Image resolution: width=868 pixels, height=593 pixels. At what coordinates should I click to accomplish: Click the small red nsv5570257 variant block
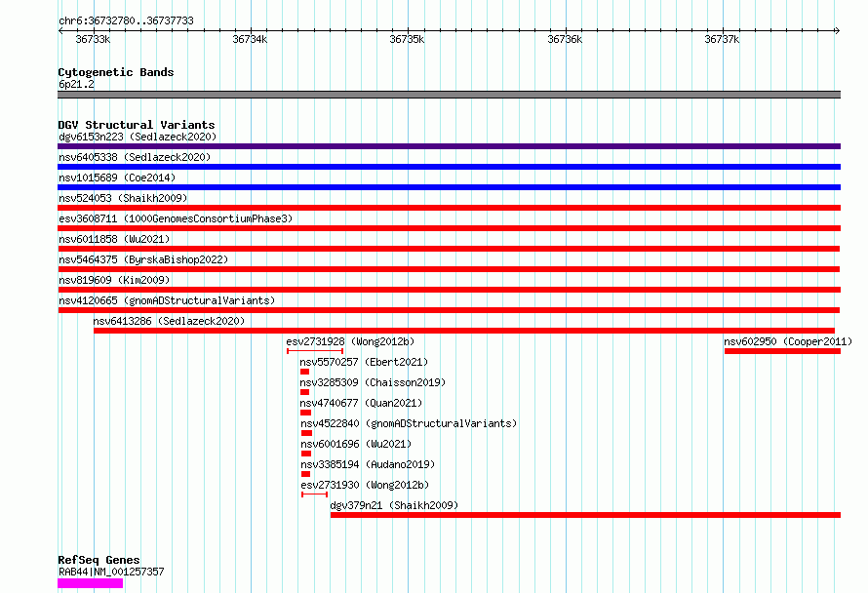click(x=304, y=372)
